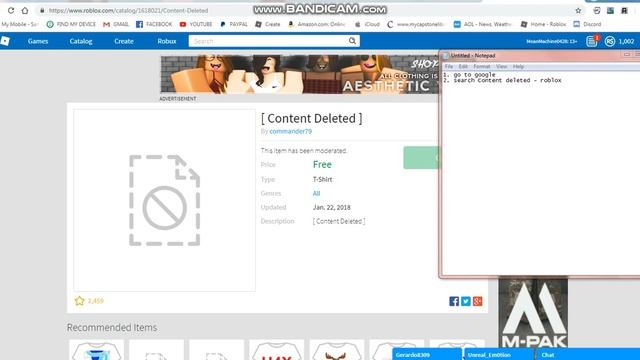640x360 pixels.
Task: Open the Catalog tab in Roblox
Action: coord(81,41)
